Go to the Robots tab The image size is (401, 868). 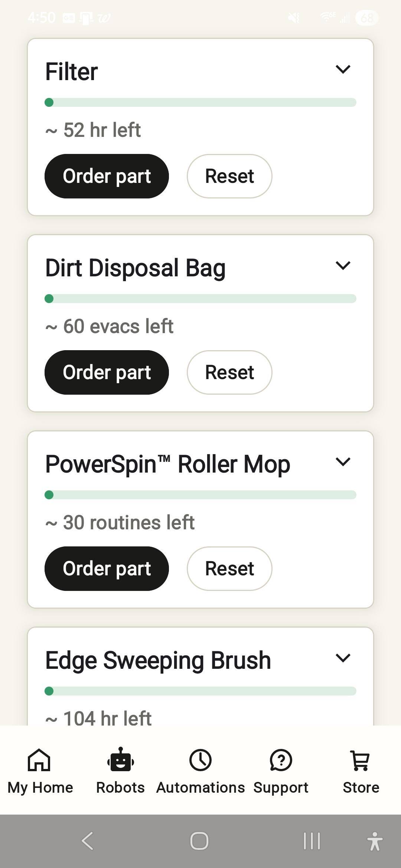point(120,771)
